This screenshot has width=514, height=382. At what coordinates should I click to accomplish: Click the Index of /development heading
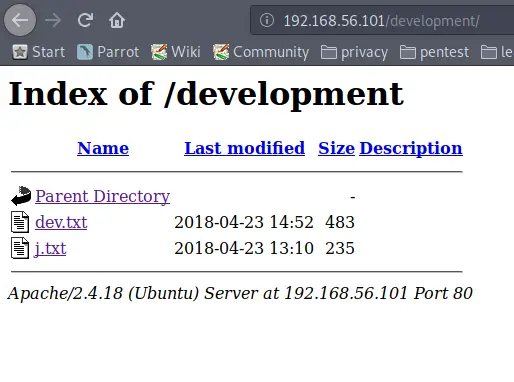coord(206,95)
